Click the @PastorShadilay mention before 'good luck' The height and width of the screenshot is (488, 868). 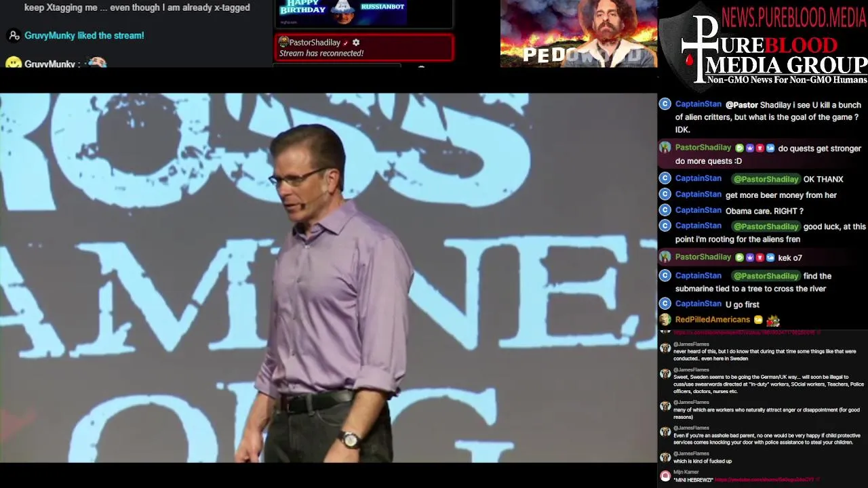[766, 226]
